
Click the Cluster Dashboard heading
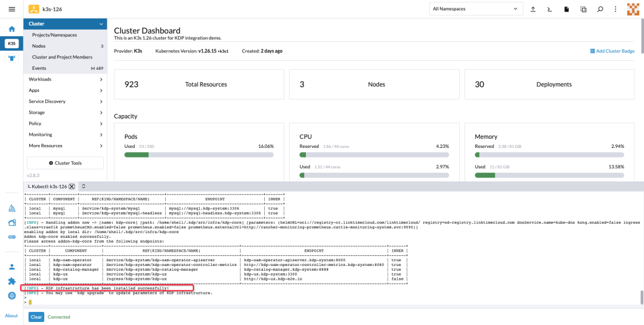147,31
